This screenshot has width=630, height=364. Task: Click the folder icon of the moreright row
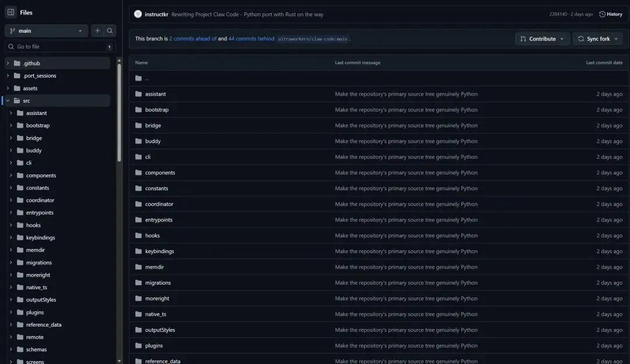[139, 298]
